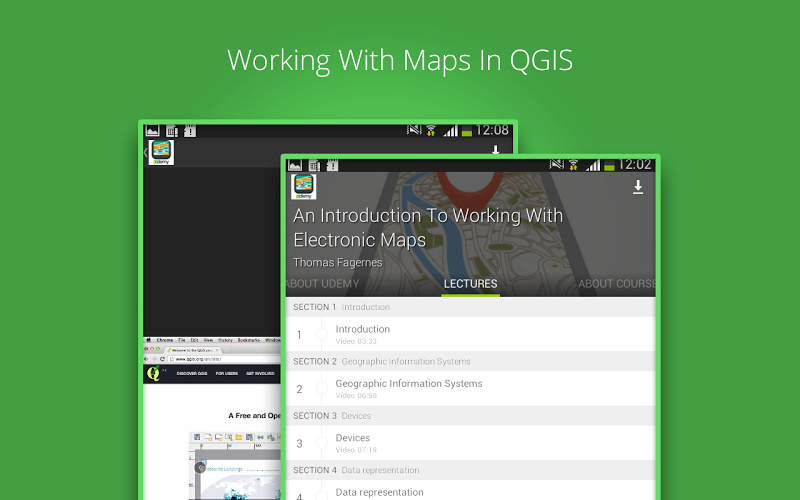Tap instructor name Thomas Fagernes

pos(338,262)
